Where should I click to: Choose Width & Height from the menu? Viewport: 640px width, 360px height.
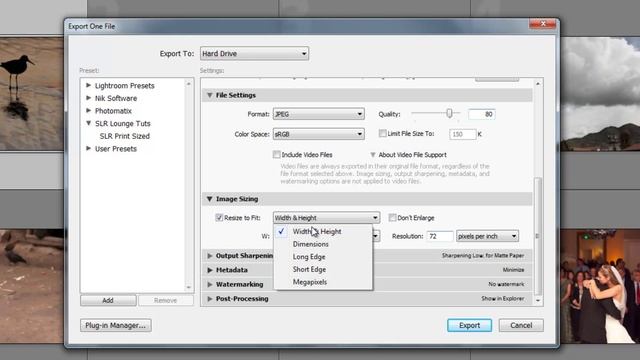coord(323,231)
